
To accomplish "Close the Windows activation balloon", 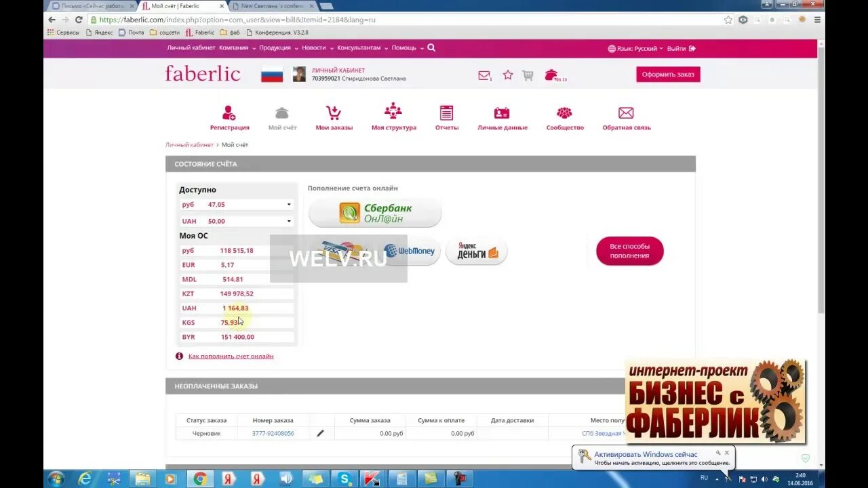I will (x=726, y=452).
